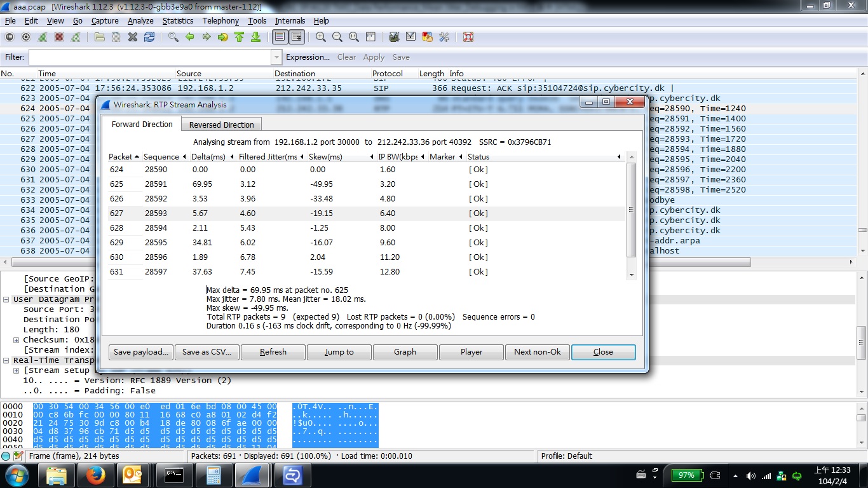
Task: Open filter Expression builder
Action: (308, 57)
